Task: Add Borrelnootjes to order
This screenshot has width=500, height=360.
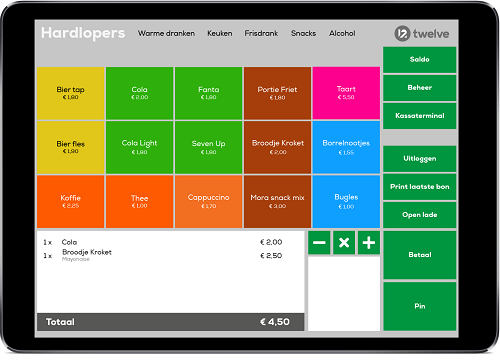Action: (x=346, y=147)
